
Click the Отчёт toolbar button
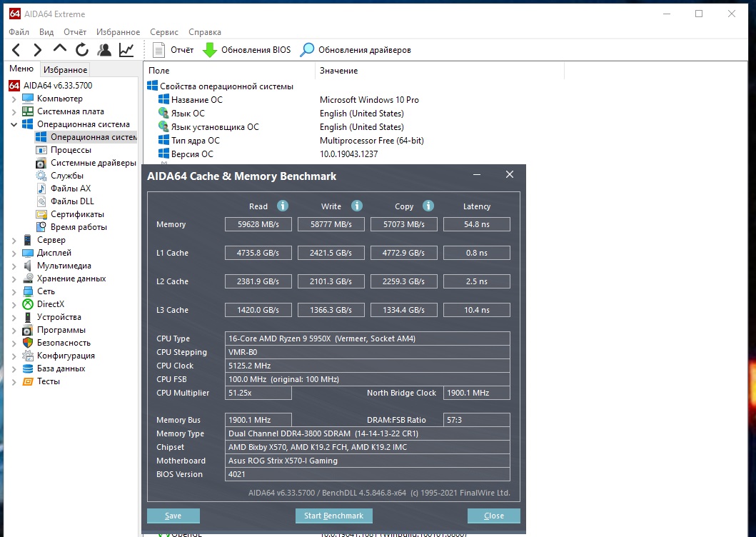coord(173,50)
